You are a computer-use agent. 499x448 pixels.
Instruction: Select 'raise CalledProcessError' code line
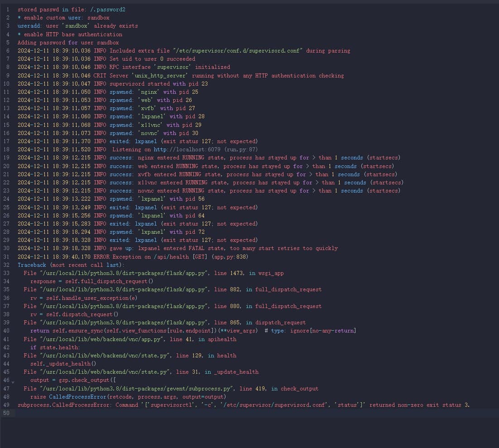click(128, 397)
